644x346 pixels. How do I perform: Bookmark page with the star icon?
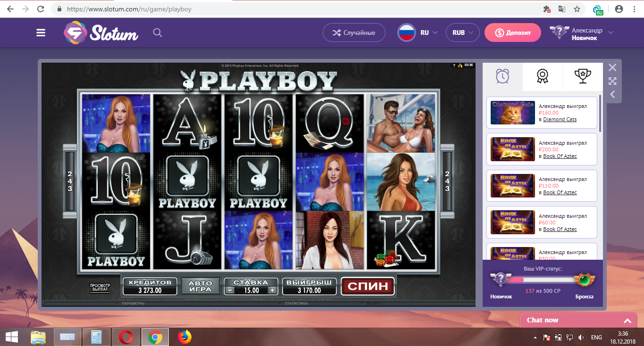[577, 9]
